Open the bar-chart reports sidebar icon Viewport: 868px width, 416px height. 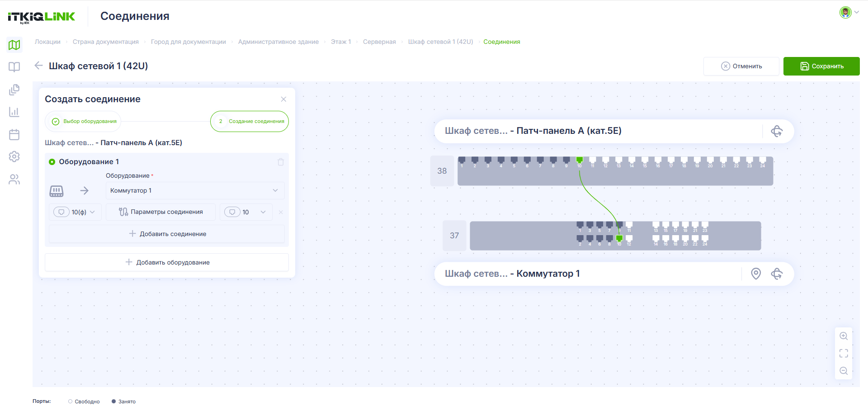coord(14,112)
